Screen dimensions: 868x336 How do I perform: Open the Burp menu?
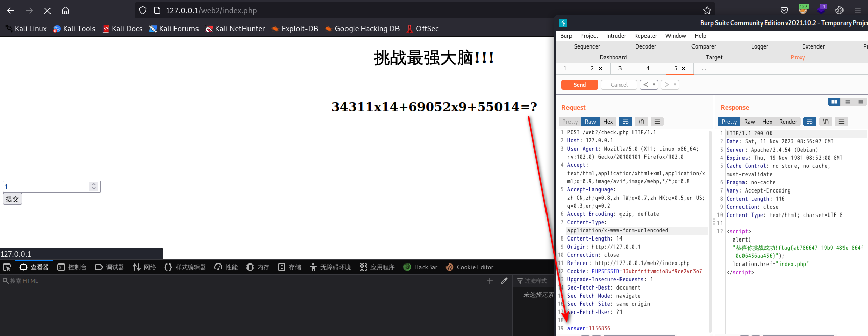point(566,36)
